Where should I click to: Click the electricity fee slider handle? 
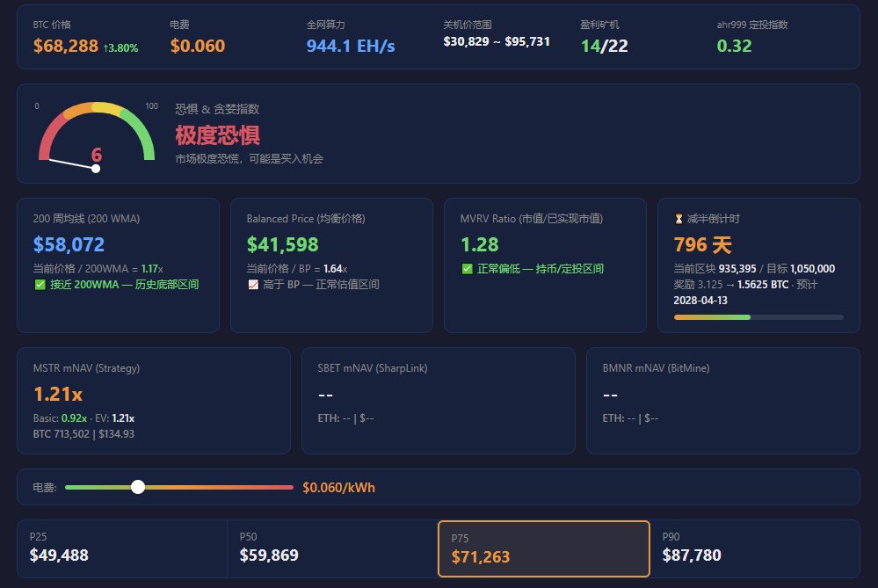click(x=138, y=487)
